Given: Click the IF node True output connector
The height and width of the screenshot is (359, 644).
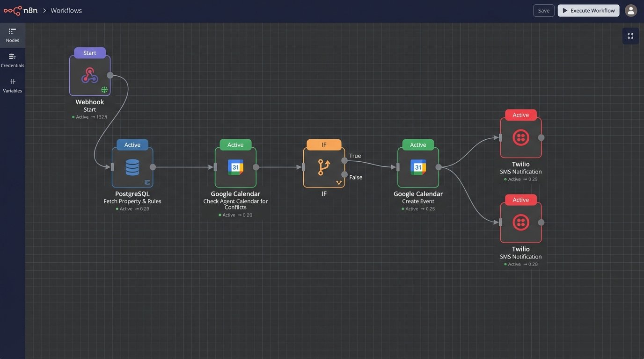Looking at the screenshot, I should (344, 160).
